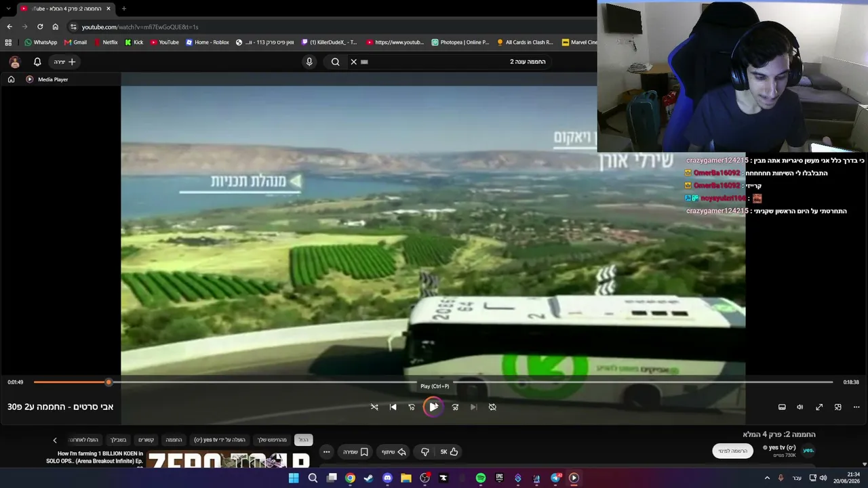The width and height of the screenshot is (868, 488).
Task: Start YouTube voice search with microphone
Action: (x=309, y=62)
